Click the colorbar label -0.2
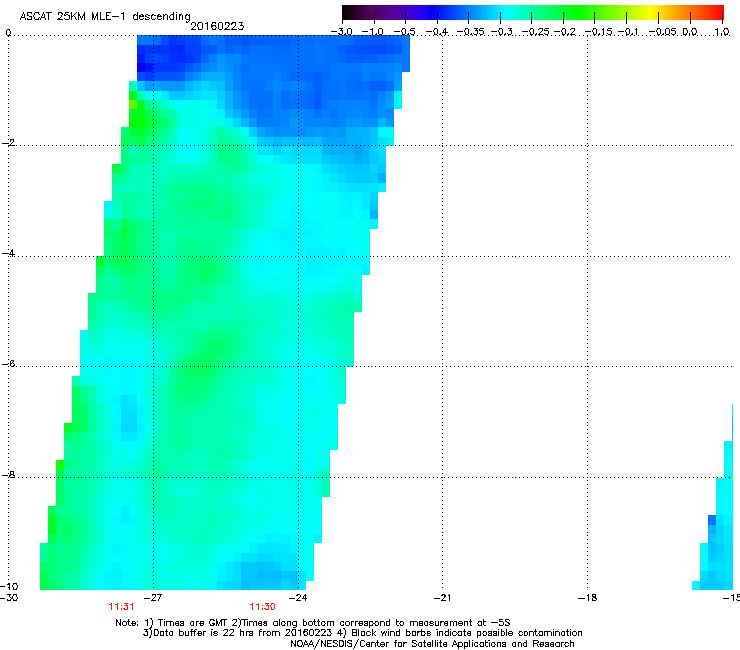The width and height of the screenshot is (740, 650). pos(565,32)
